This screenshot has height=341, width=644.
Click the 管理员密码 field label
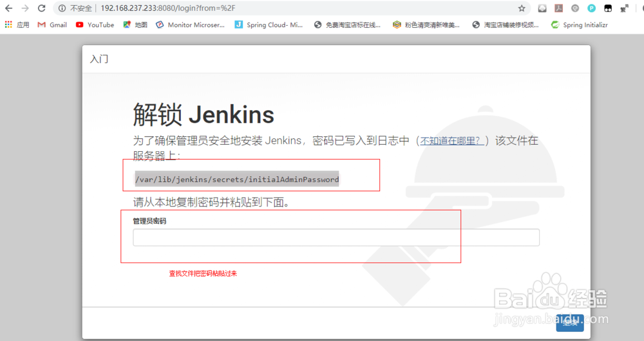[149, 221]
